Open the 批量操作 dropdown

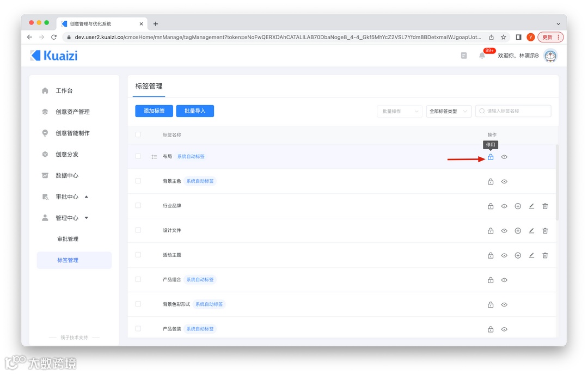(400, 112)
